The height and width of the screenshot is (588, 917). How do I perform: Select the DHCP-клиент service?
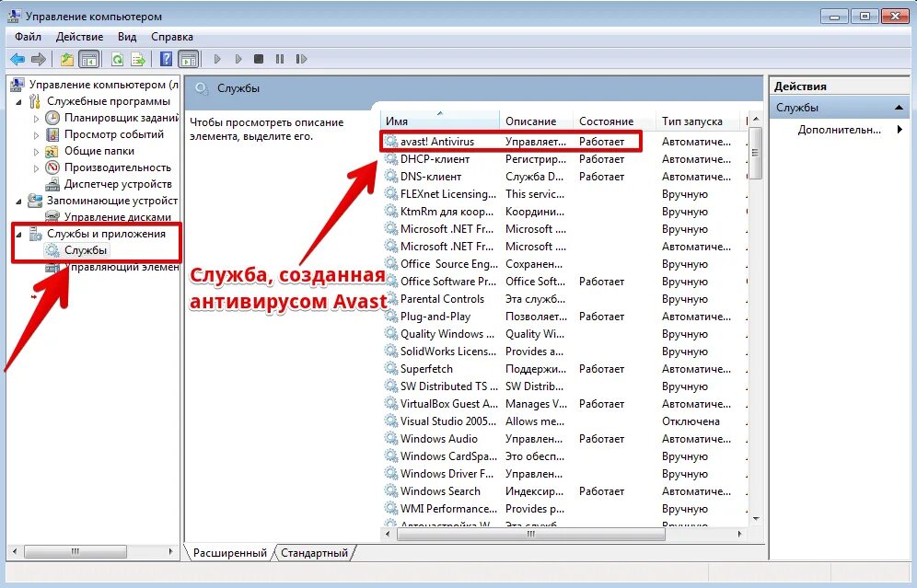point(564,159)
